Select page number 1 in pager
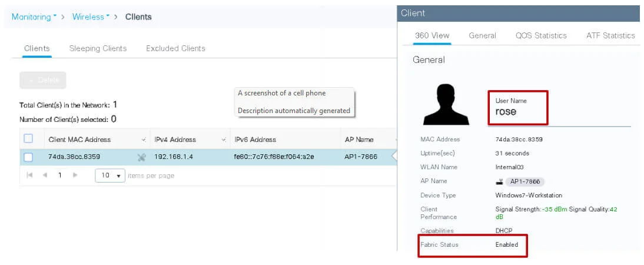 click(x=60, y=175)
